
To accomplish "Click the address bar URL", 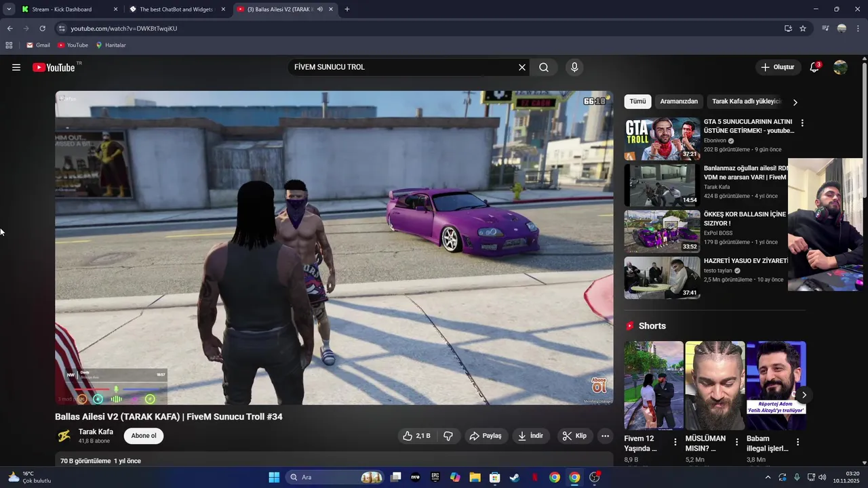I will pyautogui.click(x=124, y=28).
